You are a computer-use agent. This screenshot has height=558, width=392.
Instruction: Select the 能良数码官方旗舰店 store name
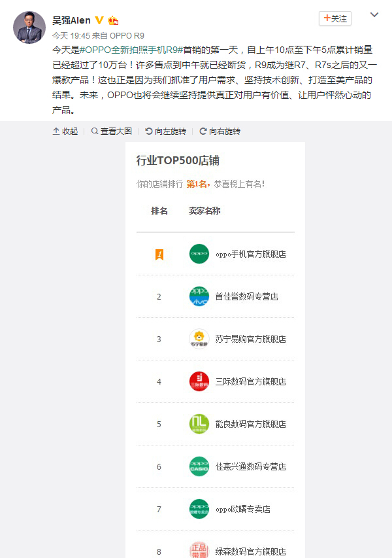(x=251, y=424)
